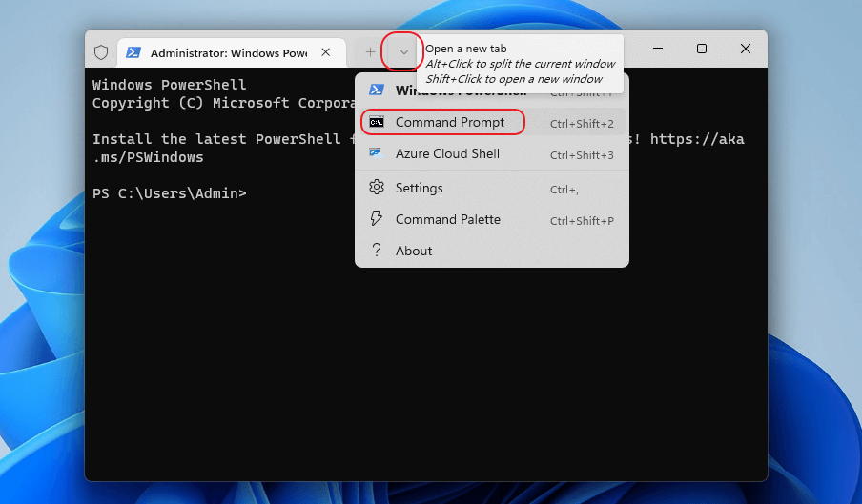The image size is (862, 504).
Task: Maximize the Terminal window
Action: 702,49
